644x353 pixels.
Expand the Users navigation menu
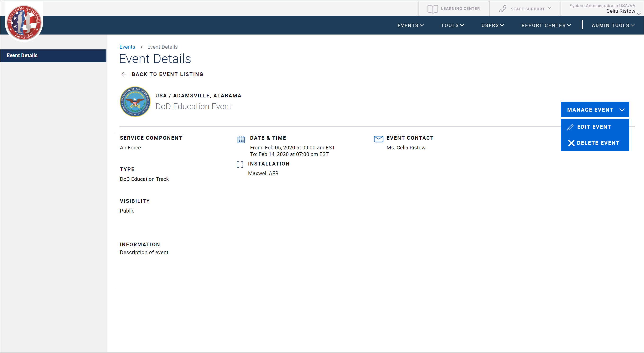[x=493, y=25]
